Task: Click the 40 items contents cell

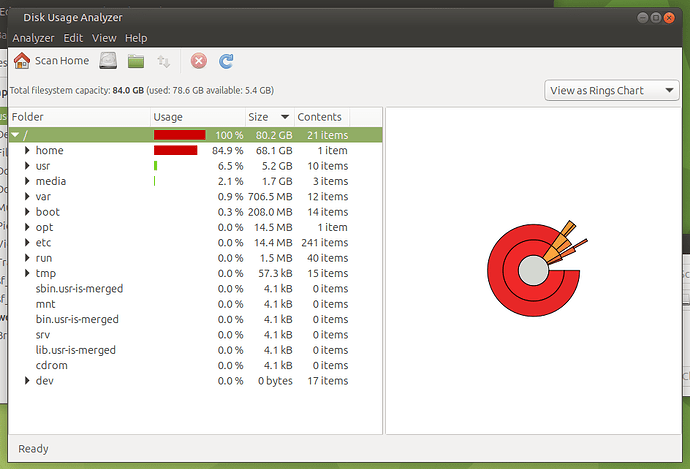Action: (x=327, y=258)
